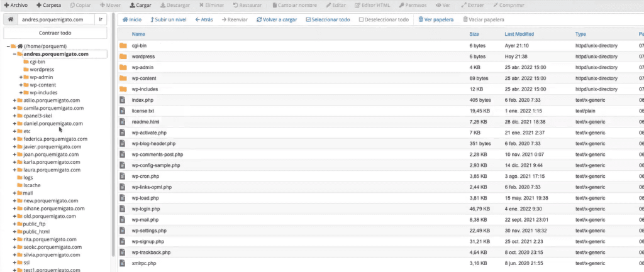This screenshot has height=272, width=644.
Task: Expand cpanel3-skel tree folder
Action: click(x=14, y=116)
